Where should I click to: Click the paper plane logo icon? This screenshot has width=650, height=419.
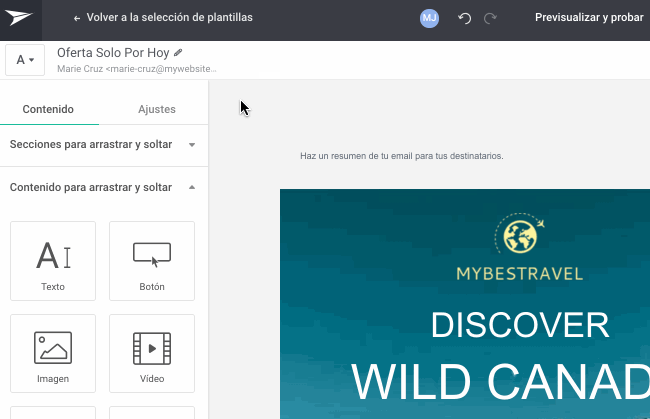click(x=19, y=17)
